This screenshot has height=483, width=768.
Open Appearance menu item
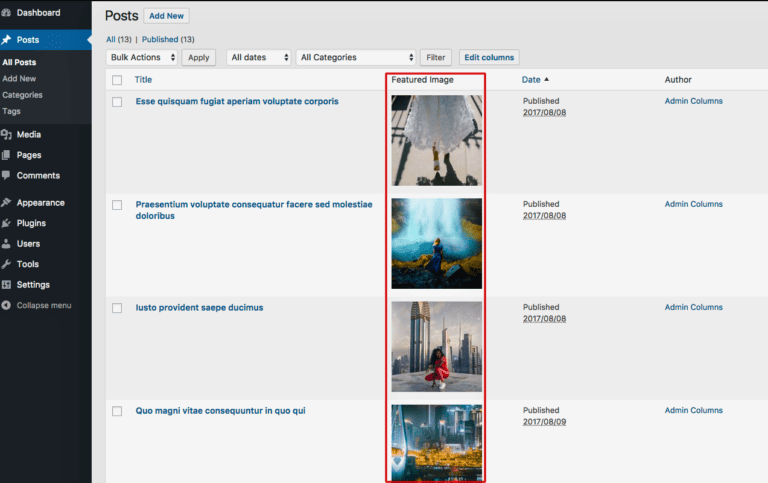click(41, 202)
